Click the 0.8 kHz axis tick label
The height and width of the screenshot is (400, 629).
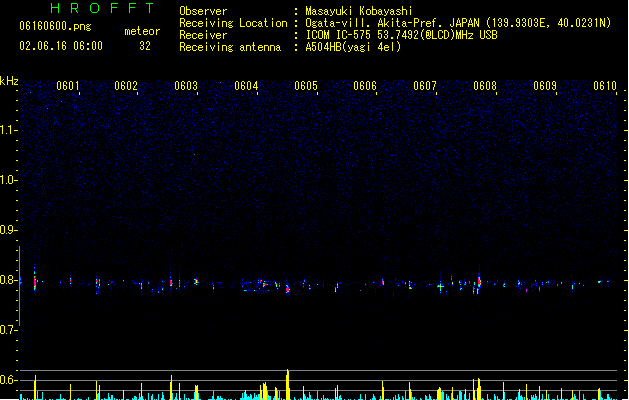tap(8, 280)
